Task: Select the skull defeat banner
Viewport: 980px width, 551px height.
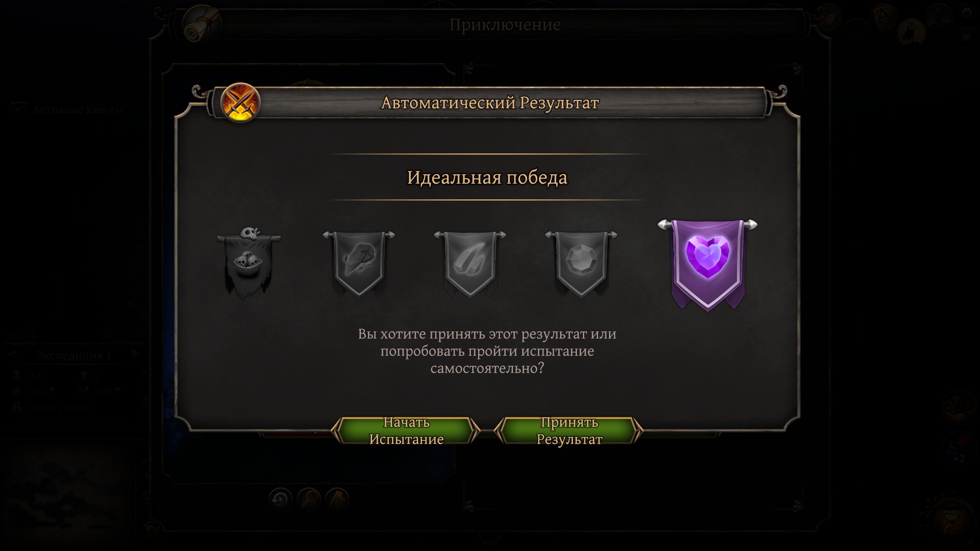Action: point(248,262)
